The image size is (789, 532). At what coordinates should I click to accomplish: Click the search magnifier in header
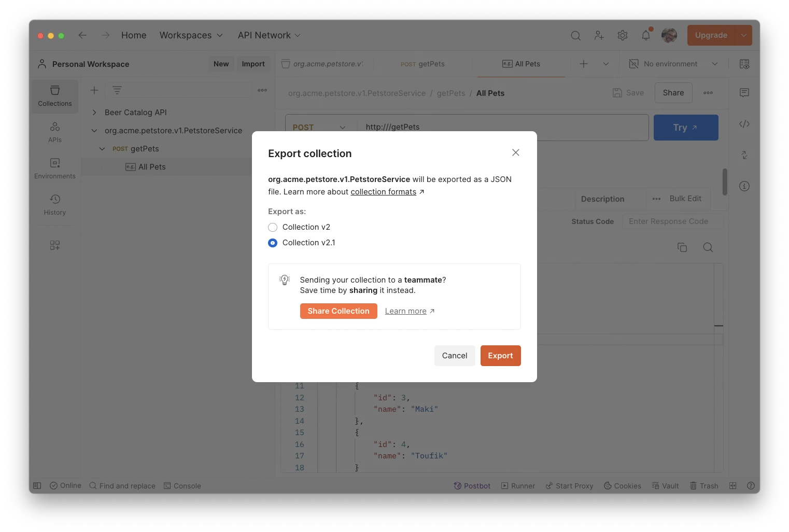click(575, 35)
